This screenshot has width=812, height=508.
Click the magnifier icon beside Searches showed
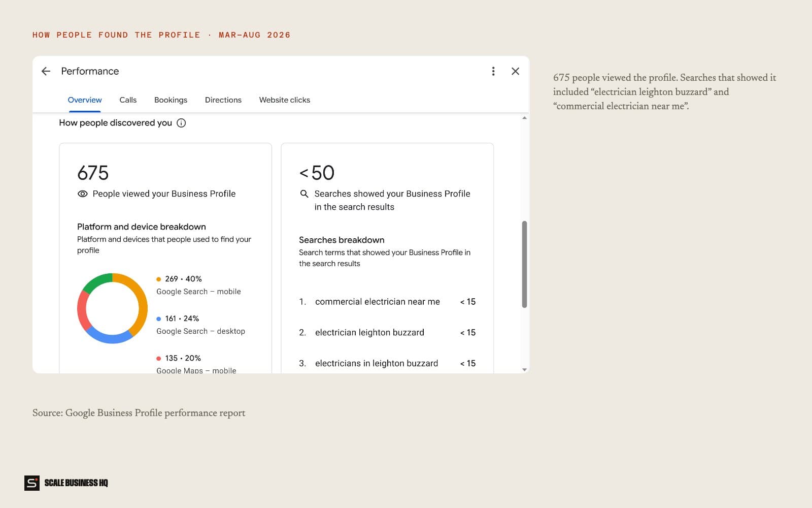(x=304, y=194)
